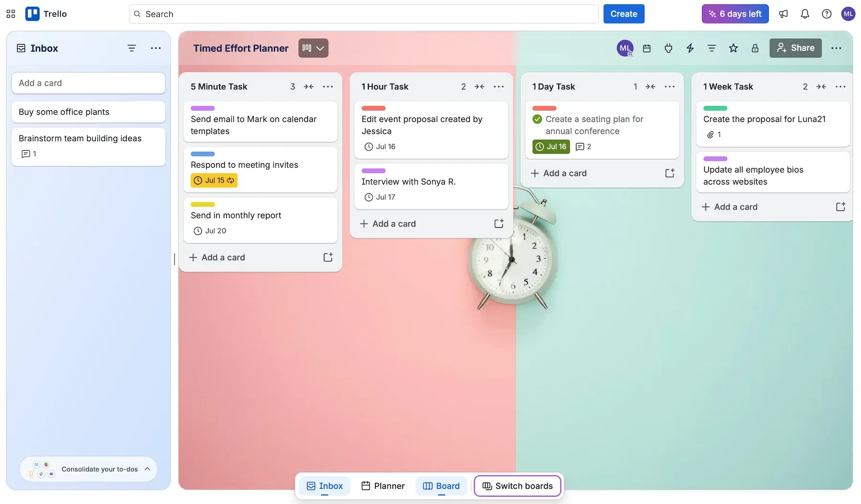Click the purple label on Send email card
Screen dimensions: 861x504
(x=203, y=108)
